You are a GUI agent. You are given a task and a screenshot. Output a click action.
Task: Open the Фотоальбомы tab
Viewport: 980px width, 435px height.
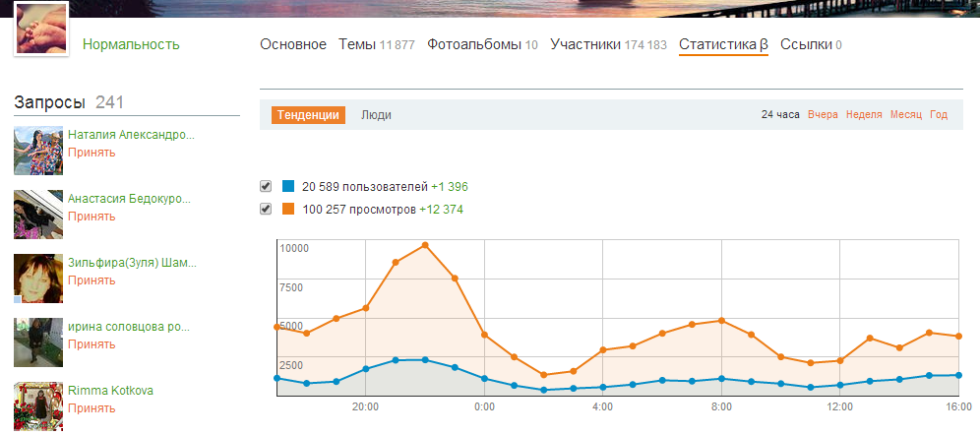[482, 44]
